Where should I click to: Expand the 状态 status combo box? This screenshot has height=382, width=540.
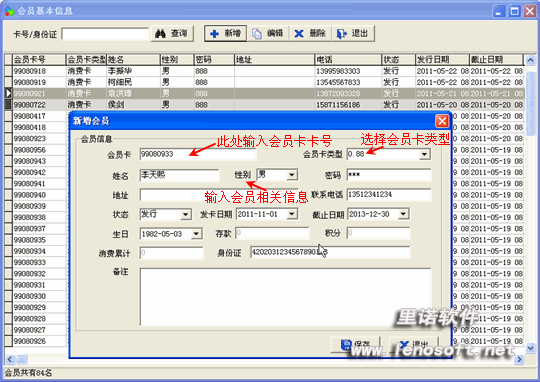pos(186,215)
